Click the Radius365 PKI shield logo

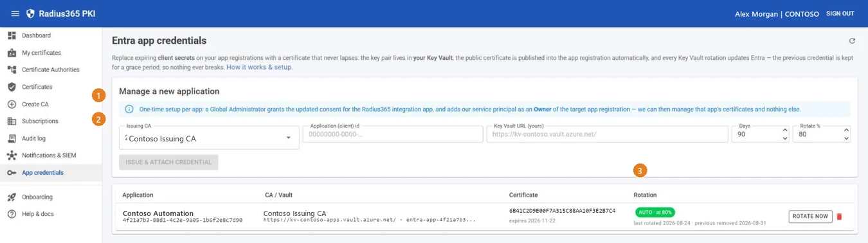click(x=30, y=14)
